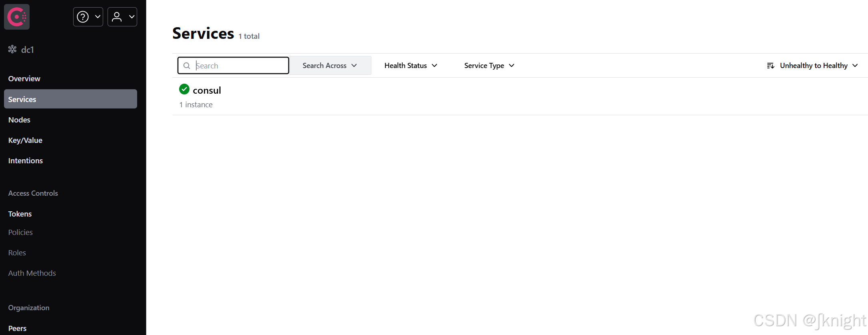The height and width of the screenshot is (335, 868).
Task: Click the dc1 datacenter icon
Action: [x=12, y=49]
